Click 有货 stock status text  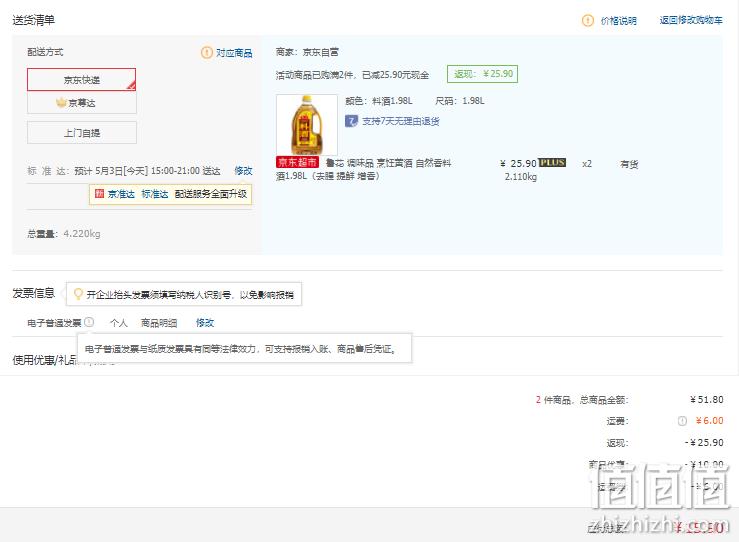pos(629,164)
